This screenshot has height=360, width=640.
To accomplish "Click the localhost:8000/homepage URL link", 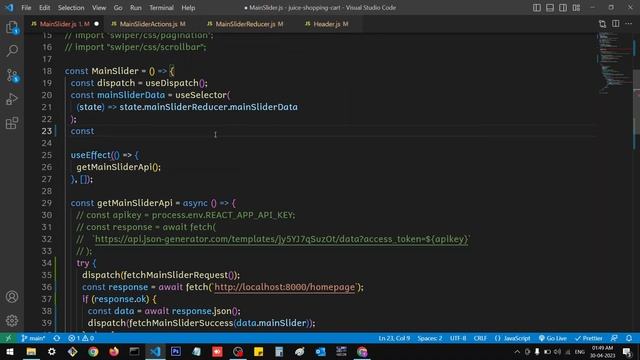I will tap(284, 287).
